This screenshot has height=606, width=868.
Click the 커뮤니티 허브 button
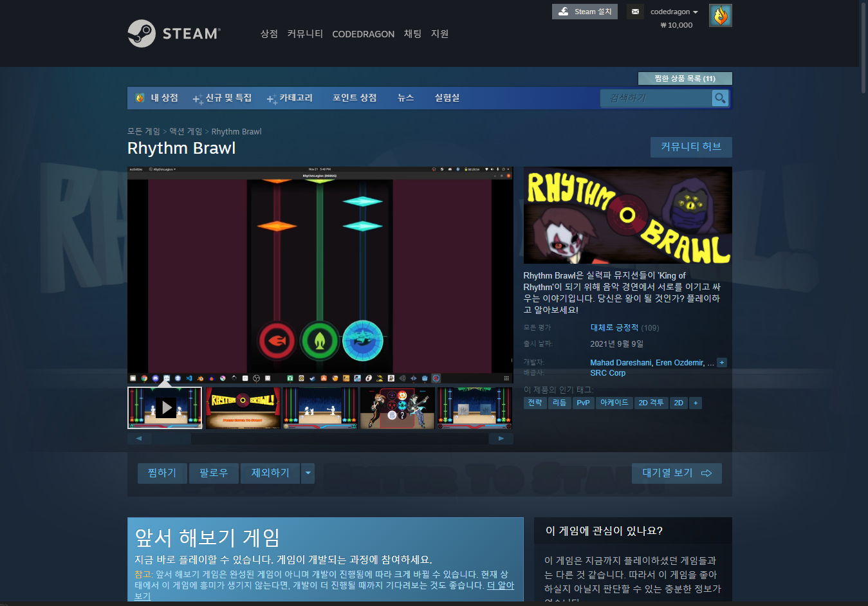[691, 147]
